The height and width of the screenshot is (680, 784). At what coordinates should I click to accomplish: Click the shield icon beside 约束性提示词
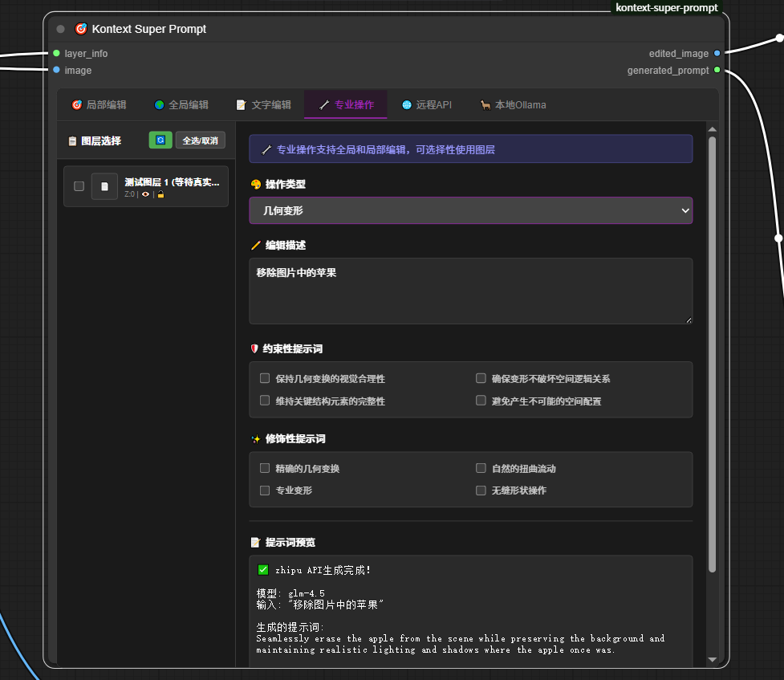tap(254, 348)
